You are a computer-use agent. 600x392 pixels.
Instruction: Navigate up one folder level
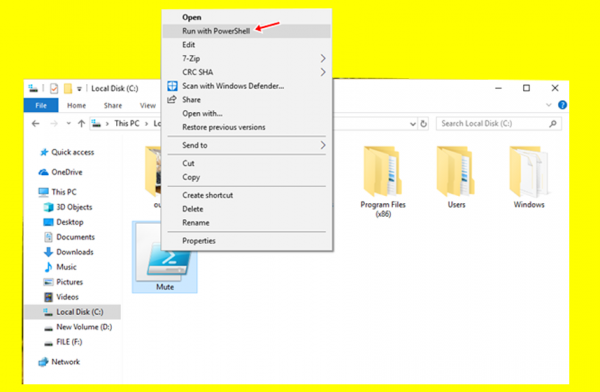pyautogui.click(x=81, y=123)
